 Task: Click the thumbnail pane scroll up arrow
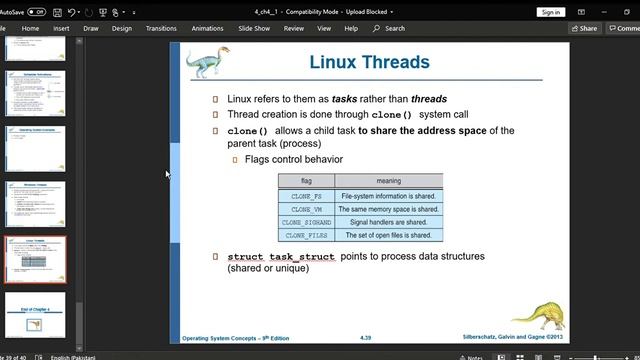(79, 41)
